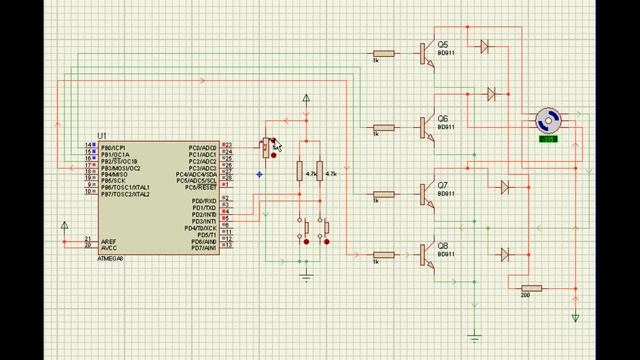Select the diode beside transistor Q7
Image resolution: width=640 pixels, height=360 pixels.
pos(505,187)
